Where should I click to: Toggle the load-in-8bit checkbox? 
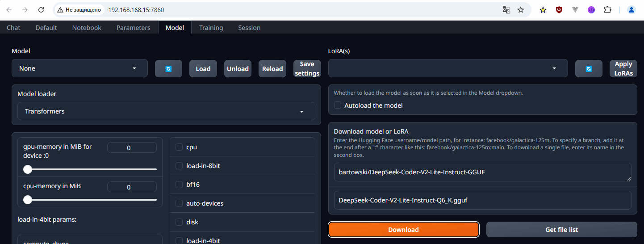coord(179,166)
